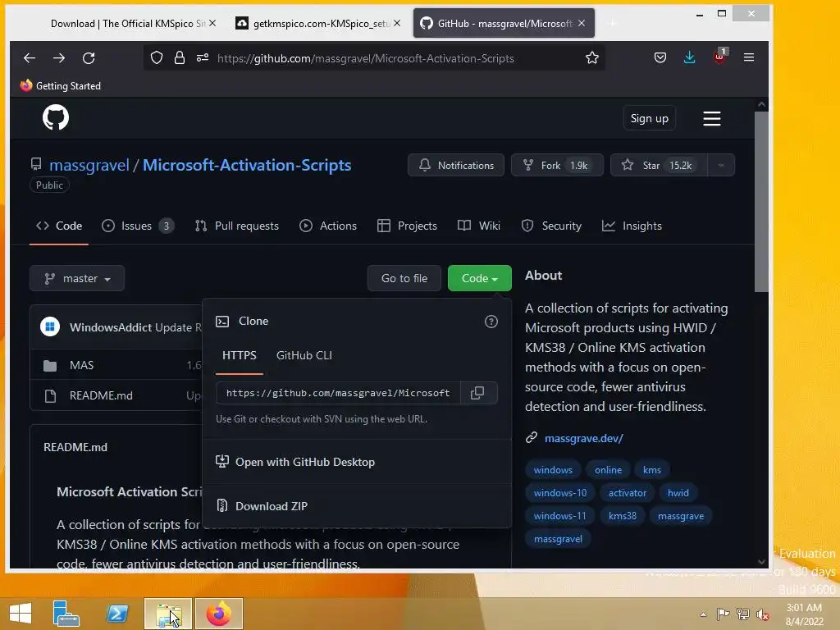Open the massgrave.dev link
Image resolution: width=840 pixels, height=630 pixels.
[583, 438]
